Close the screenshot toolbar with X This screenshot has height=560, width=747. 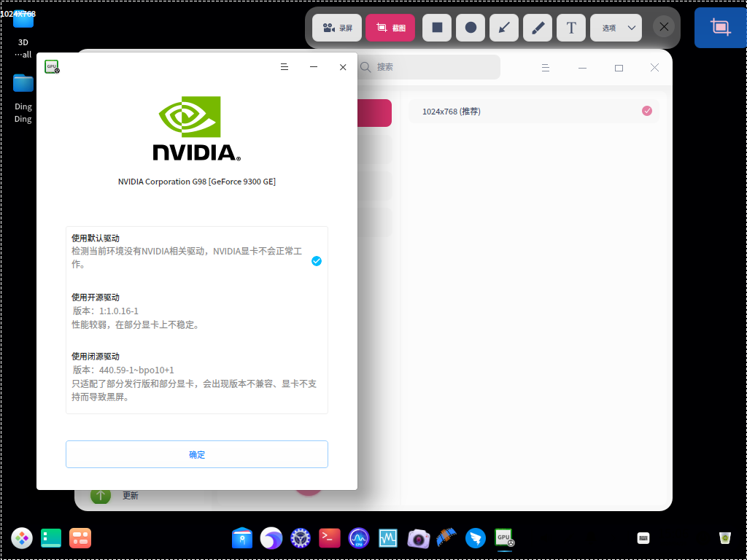(x=664, y=27)
